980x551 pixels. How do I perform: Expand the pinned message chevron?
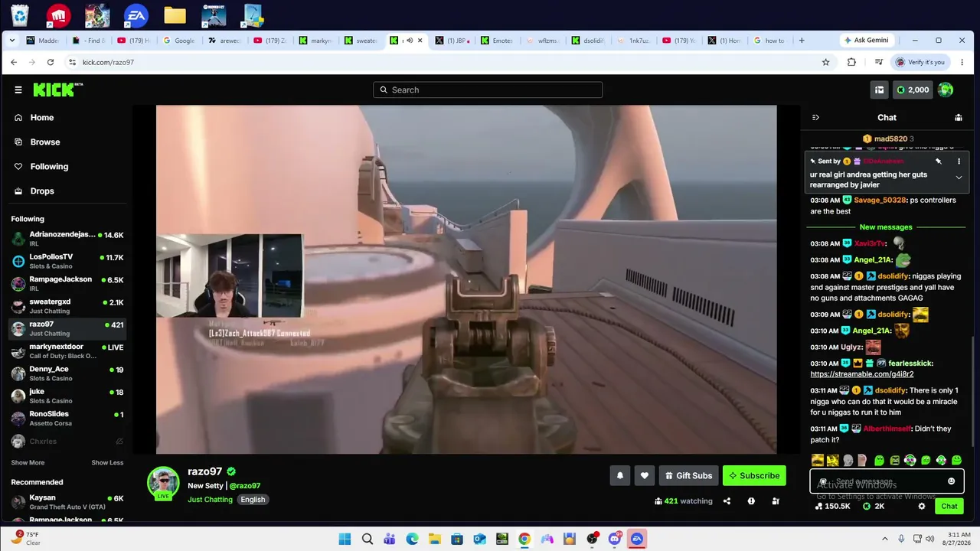[959, 178]
